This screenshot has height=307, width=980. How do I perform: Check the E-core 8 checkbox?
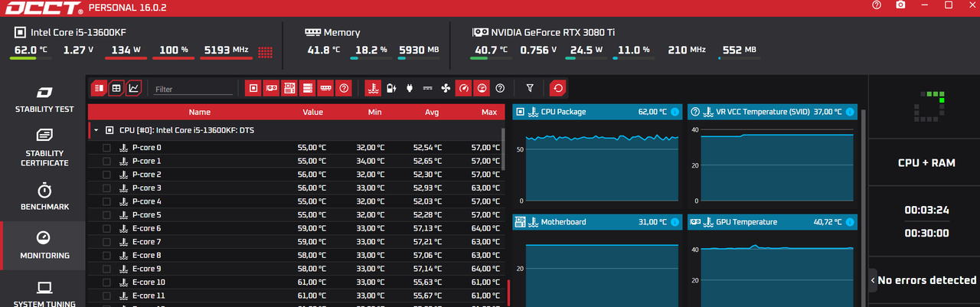point(106,255)
